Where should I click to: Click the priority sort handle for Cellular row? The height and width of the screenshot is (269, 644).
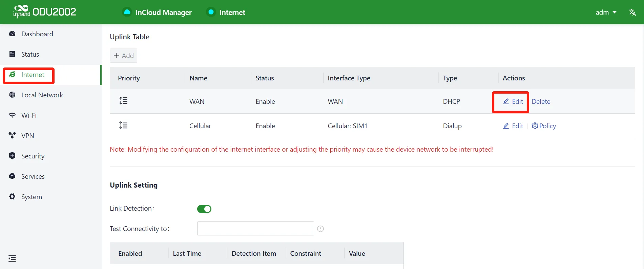[123, 125]
